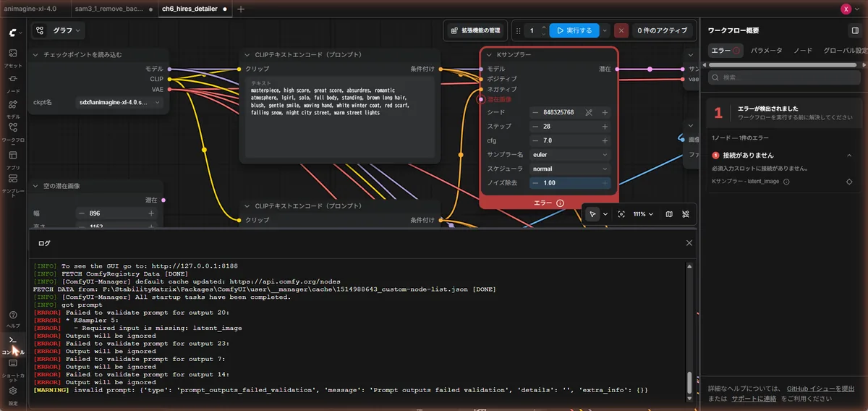Collapse the Kサンプラー node
The image size is (868, 411).
[x=489, y=55]
